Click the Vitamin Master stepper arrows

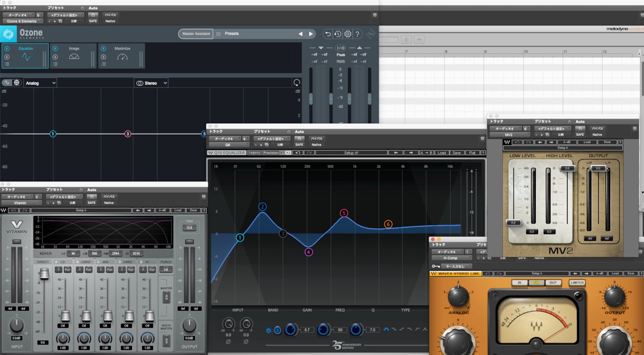click(x=166, y=297)
